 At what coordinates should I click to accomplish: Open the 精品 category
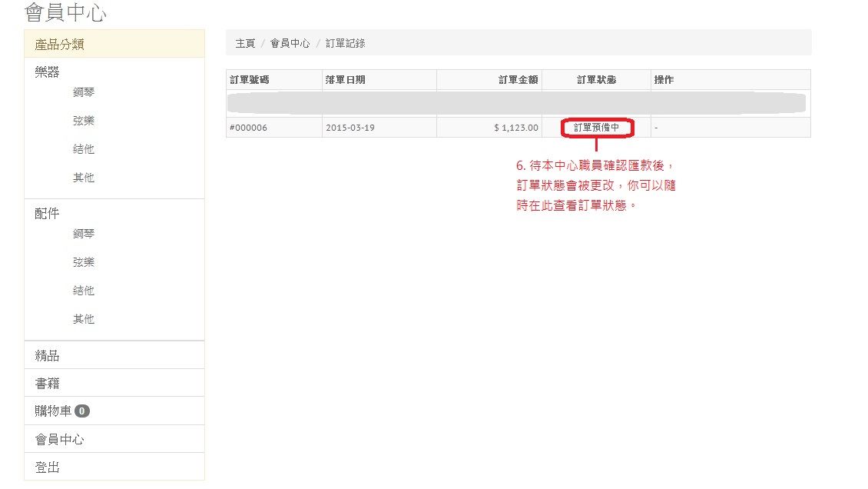coord(47,355)
